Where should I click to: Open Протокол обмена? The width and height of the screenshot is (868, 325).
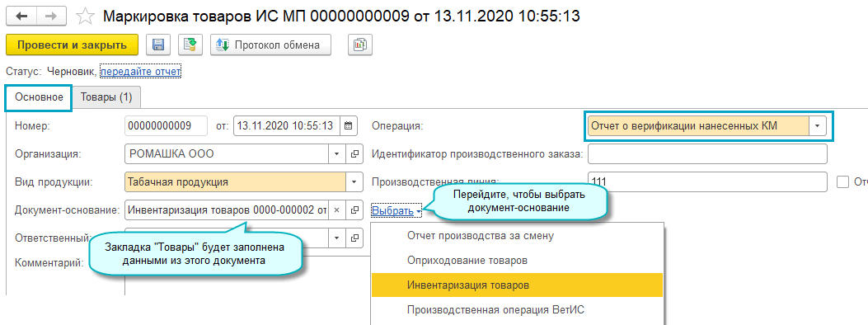click(270, 45)
